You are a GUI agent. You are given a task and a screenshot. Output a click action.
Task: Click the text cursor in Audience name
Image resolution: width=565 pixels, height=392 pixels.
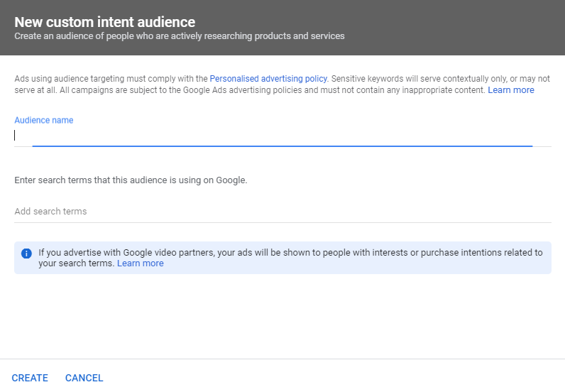click(x=15, y=136)
